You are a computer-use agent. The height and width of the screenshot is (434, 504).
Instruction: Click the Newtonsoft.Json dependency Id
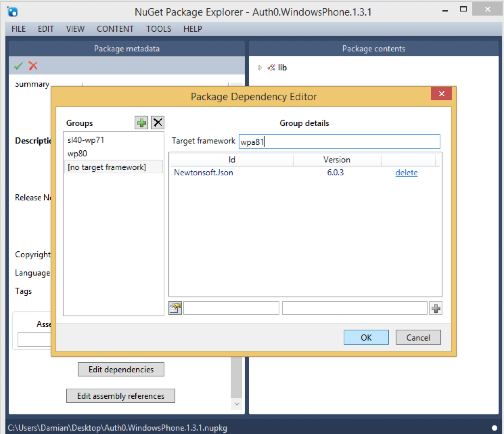pyautogui.click(x=203, y=173)
